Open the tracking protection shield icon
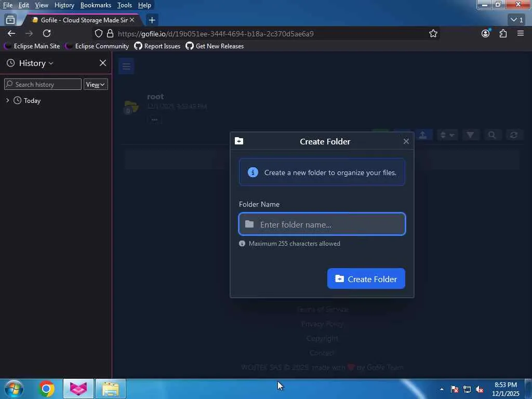This screenshot has height=399, width=532. point(98,34)
